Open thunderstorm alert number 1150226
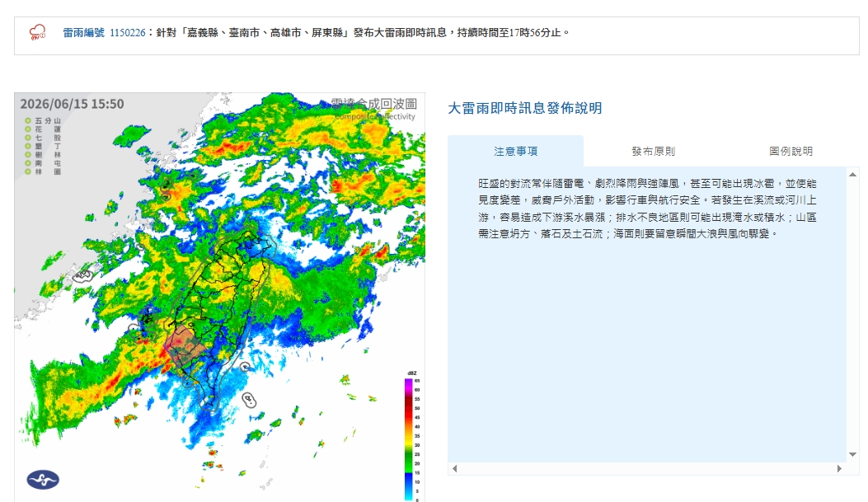Screen dimensions: 868x502 [127, 33]
